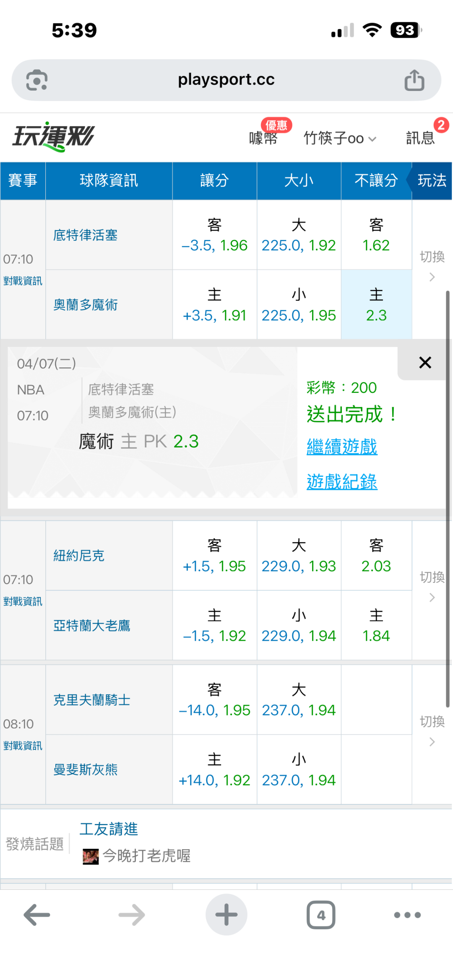453x980 pixels.
Task: Tap the 工友請進 avatar thumbnail
Action: [91, 856]
